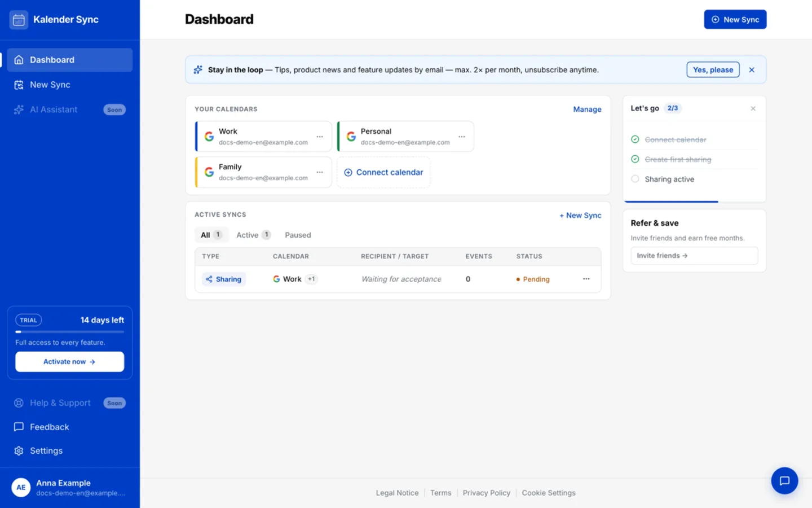Screen dimensions: 812x508
Task: Click the sparkle icon in newsletter banner
Action: coord(198,70)
